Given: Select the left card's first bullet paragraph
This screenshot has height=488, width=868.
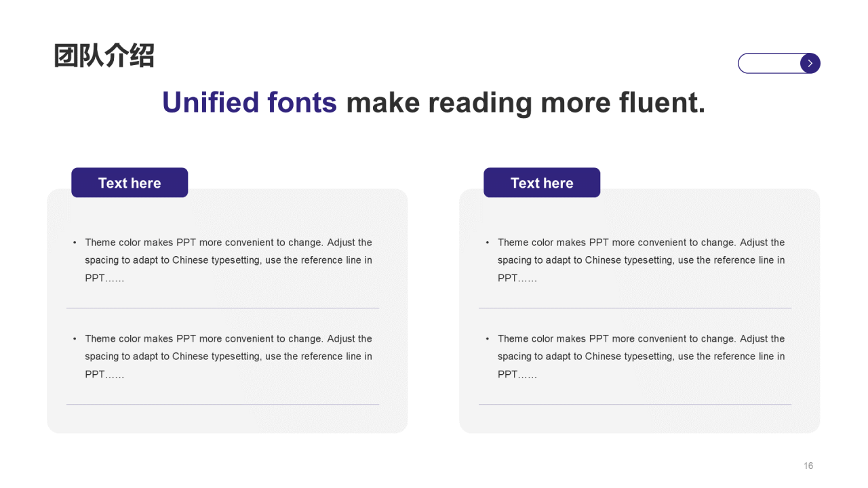Looking at the screenshot, I should (x=223, y=260).
